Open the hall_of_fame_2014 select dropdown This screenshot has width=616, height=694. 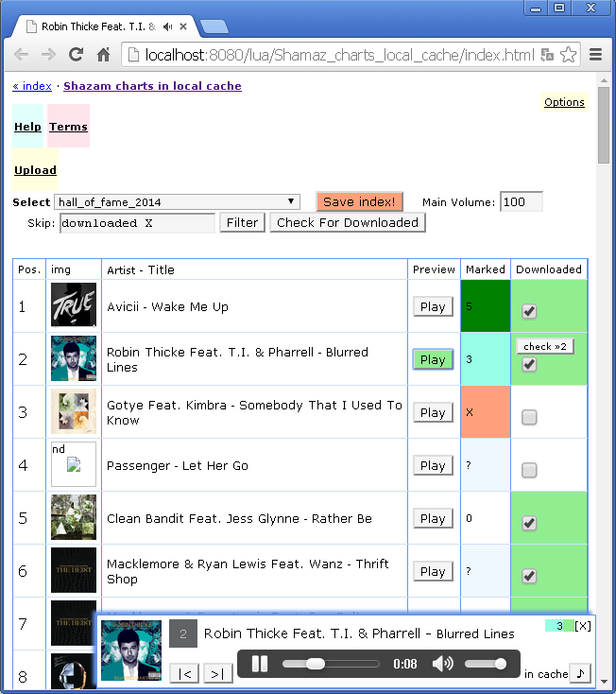click(177, 201)
